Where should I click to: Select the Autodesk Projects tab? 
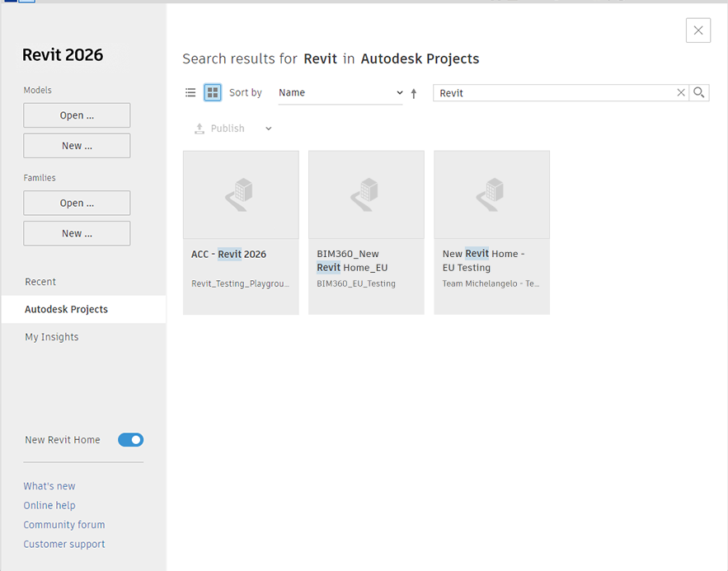(66, 310)
